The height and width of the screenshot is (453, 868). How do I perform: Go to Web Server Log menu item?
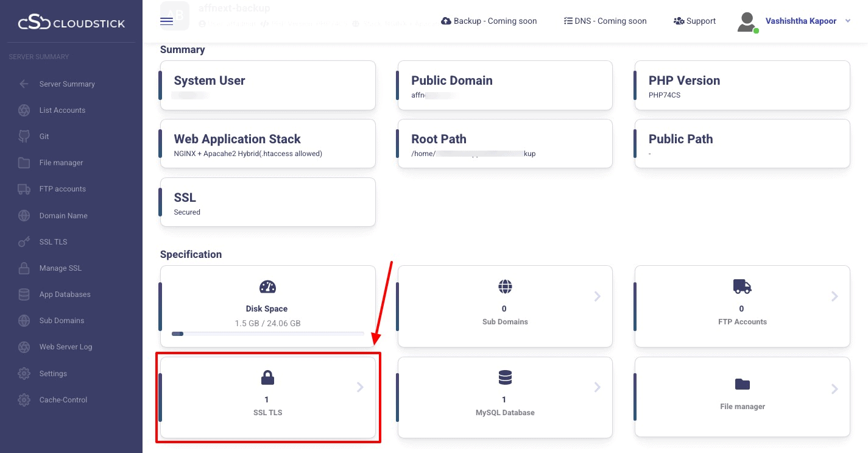66,347
